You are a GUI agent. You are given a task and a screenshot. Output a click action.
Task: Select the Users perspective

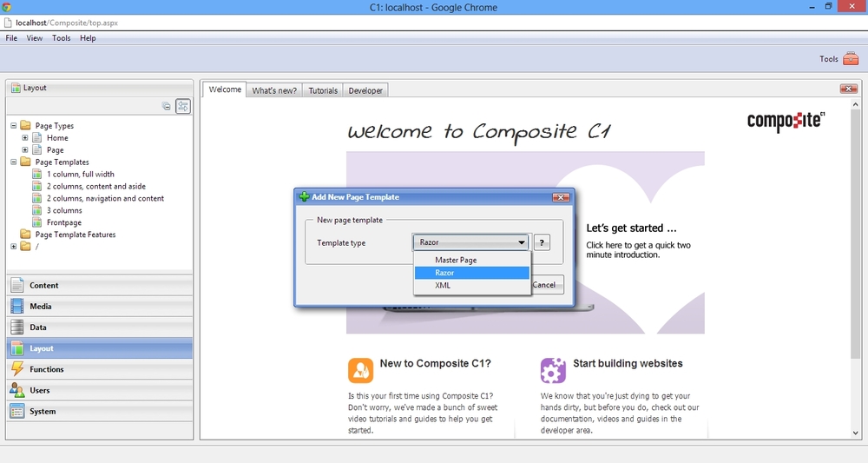40,390
